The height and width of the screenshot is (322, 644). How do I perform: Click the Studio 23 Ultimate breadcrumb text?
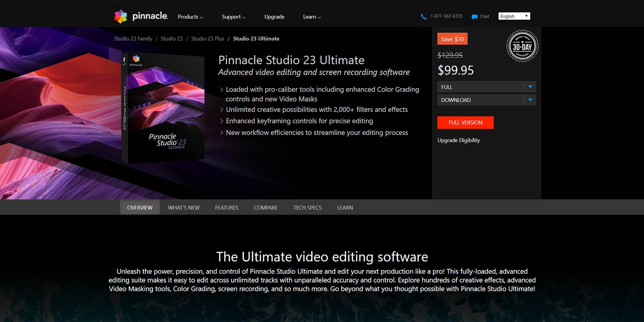pyautogui.click(x=256, y=39)
